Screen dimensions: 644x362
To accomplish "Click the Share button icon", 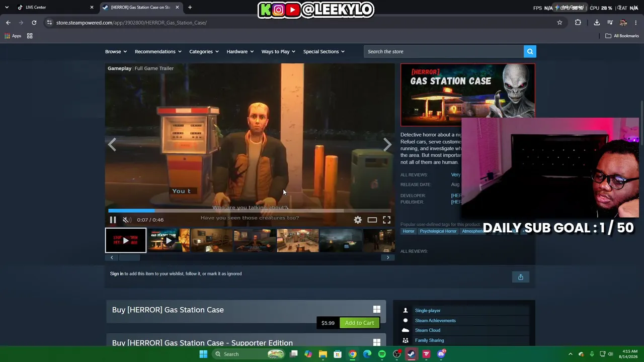I will tap(521, 277).
